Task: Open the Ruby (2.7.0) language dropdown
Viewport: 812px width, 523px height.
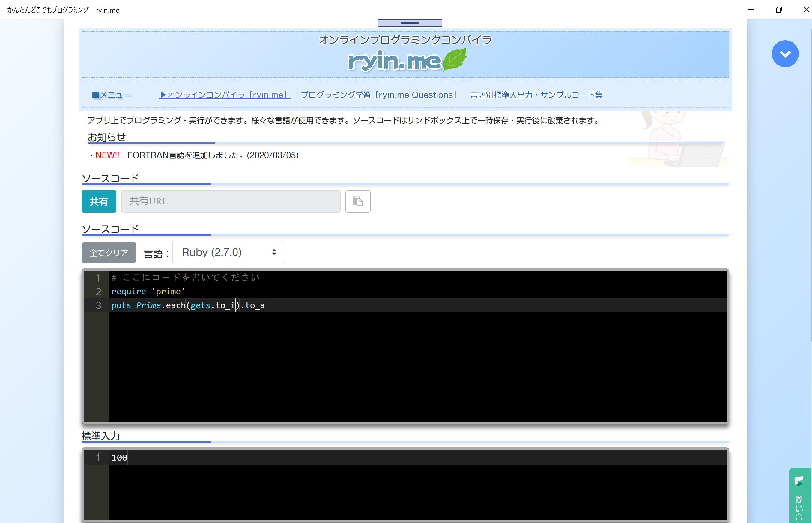Action: coord(228,252)
